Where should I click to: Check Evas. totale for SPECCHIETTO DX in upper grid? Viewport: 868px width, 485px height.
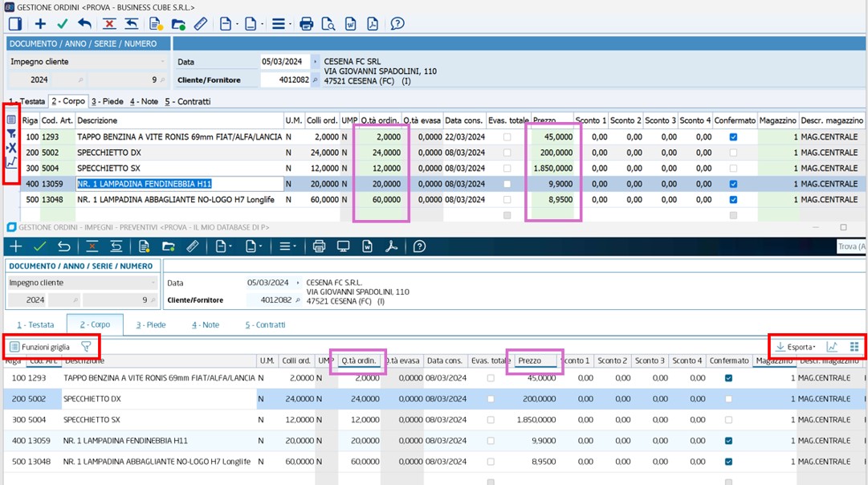click(x=506, y=153)
